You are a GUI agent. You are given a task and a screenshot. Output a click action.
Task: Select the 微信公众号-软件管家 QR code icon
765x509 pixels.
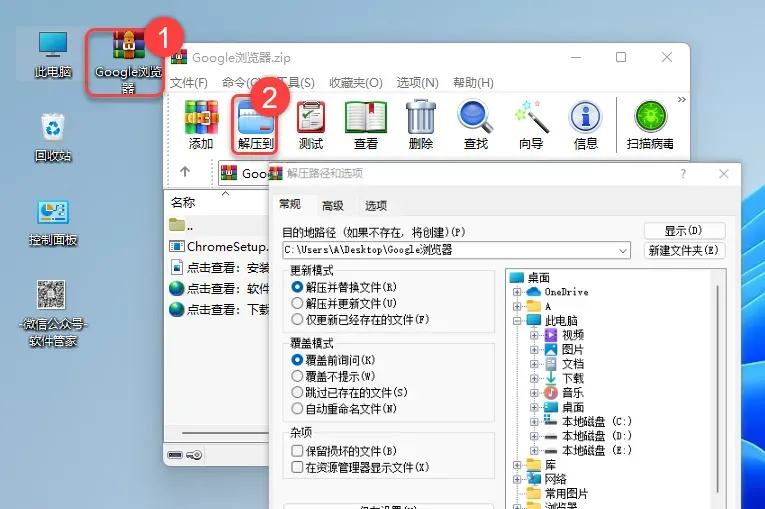53,313
